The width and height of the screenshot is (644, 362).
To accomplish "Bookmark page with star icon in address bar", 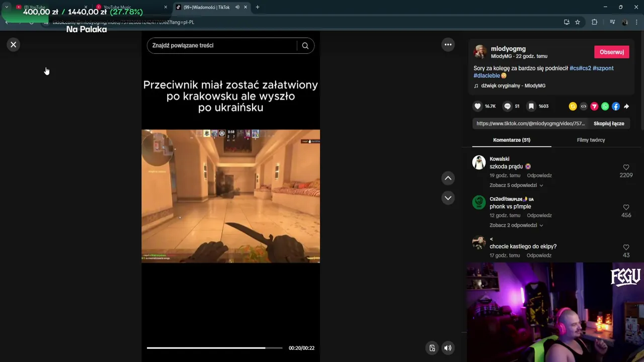I will 578,22.
